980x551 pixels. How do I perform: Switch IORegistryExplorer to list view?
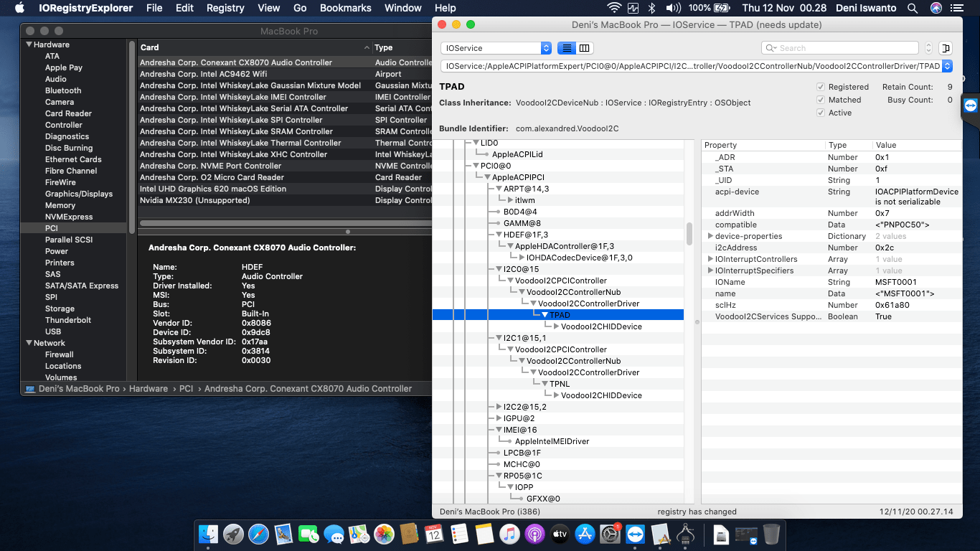(567, 48)
